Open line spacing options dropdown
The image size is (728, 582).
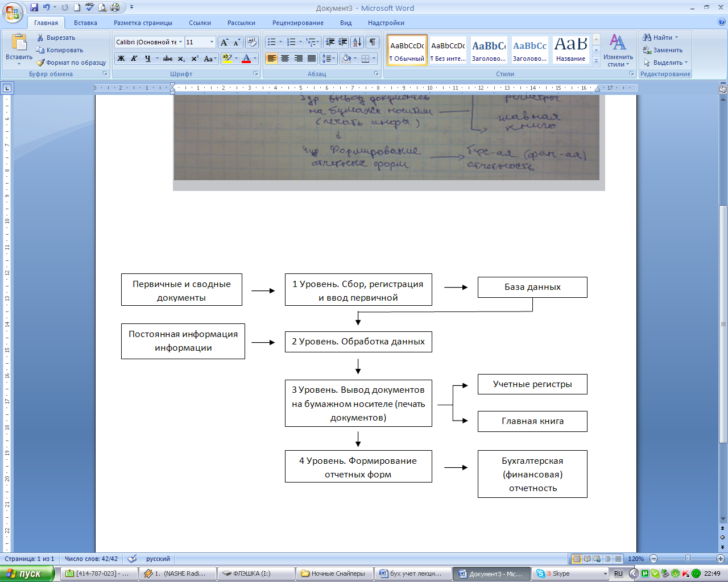click(328, 59)
